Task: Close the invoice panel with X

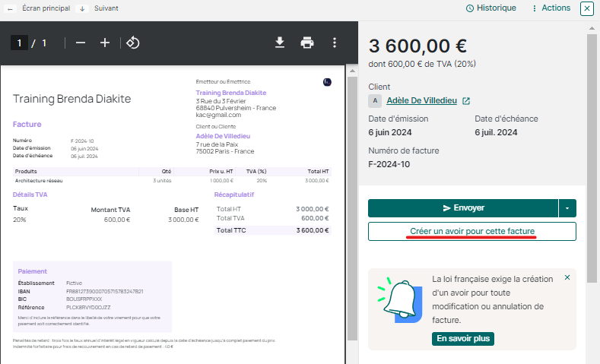Action: click(x=586, y=8)
